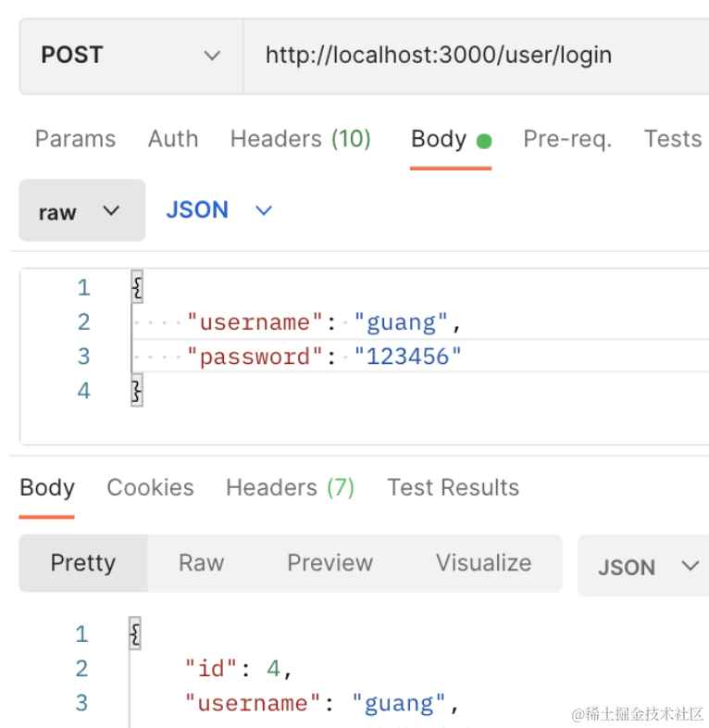Switch to the Params tab
Viewport: 709px width, 728px height.
(75, 139)
